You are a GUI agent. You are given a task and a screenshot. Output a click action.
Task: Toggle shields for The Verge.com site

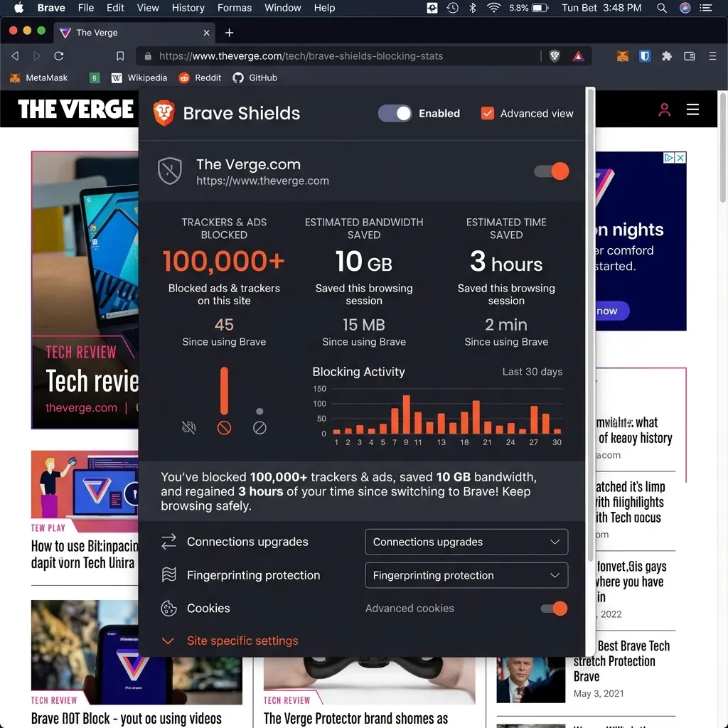[552, 171]
